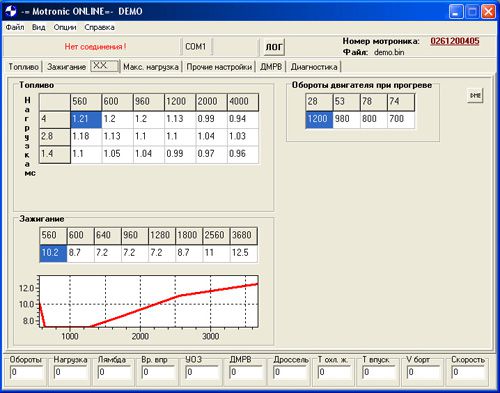Click warm-up temperature header 28

(x=319, y=102)
